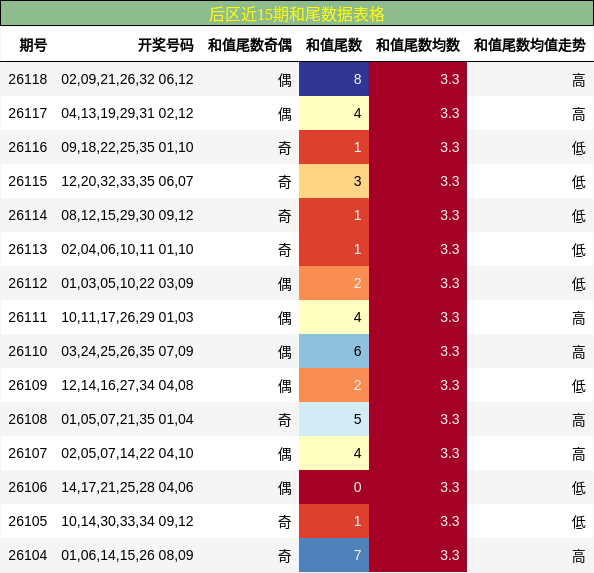Click the table title 后区近15期和尾数据表格

pos(297,14)
